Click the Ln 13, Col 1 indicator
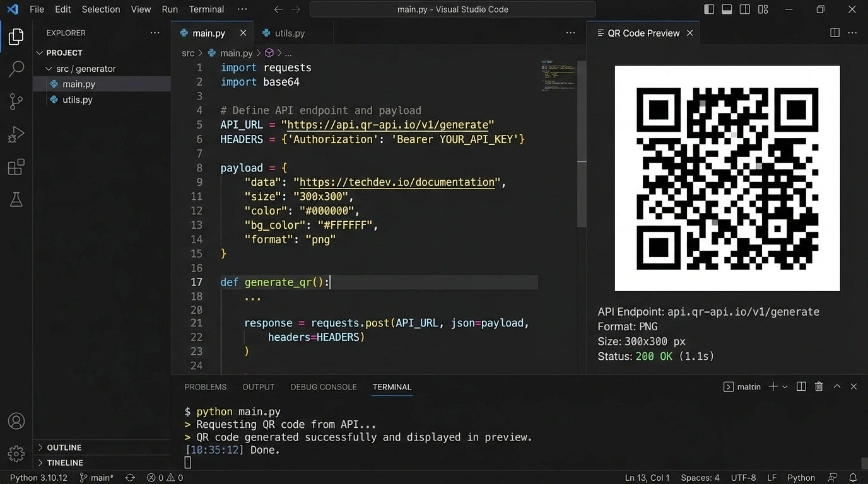 tap(647, 478)
